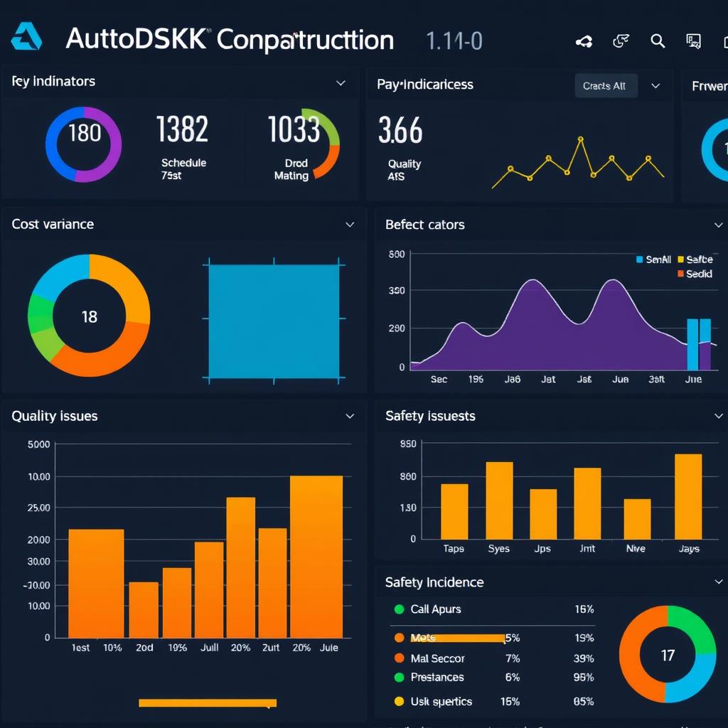Click the blue square chart area

[274, 321]
